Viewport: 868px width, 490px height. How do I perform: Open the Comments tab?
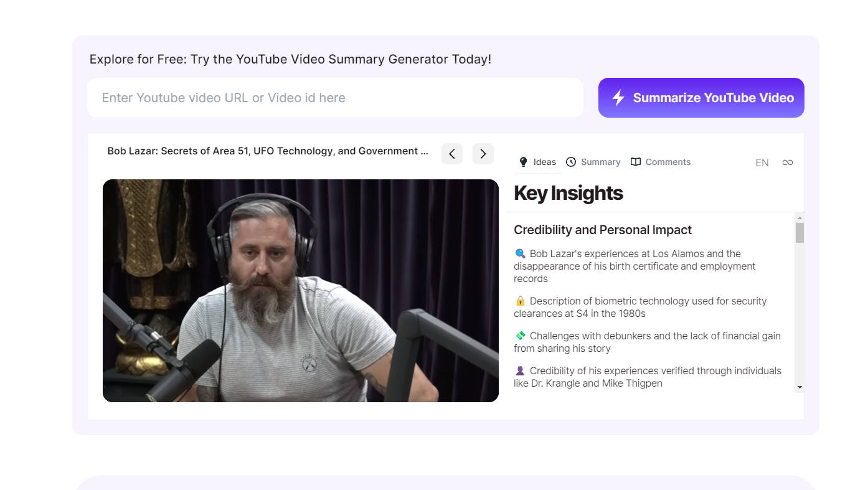click(669, 162)
